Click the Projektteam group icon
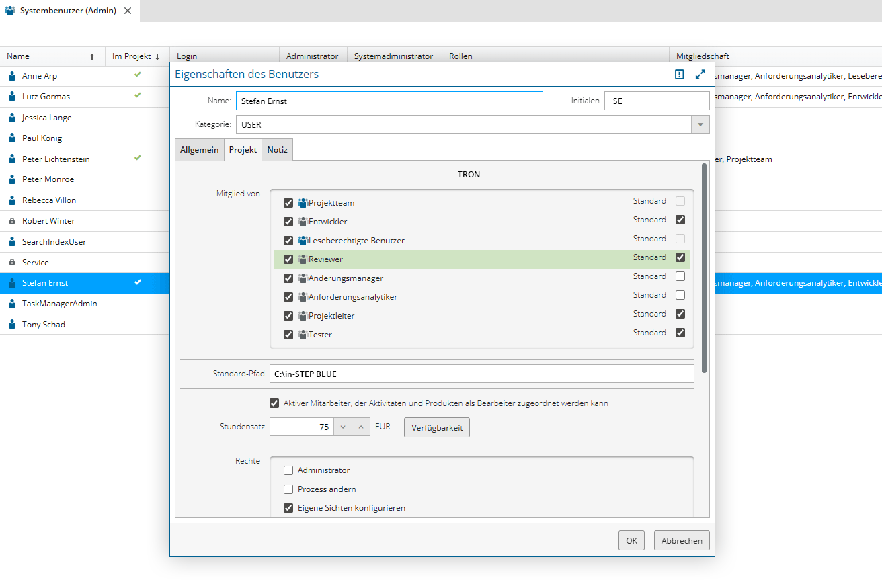Screen dimensions: 882x588 click(x=303, y=203)
